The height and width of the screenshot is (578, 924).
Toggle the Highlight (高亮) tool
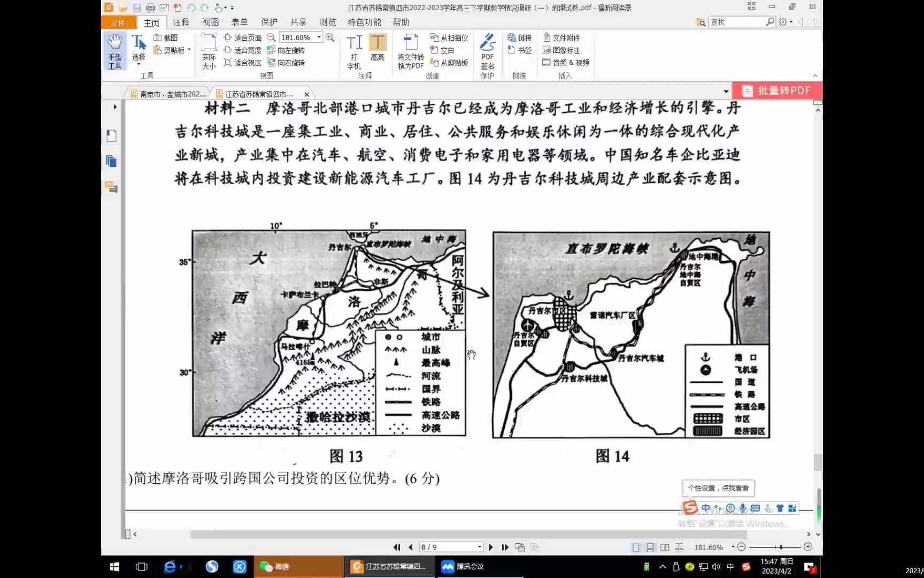click(x=378, y=48)
